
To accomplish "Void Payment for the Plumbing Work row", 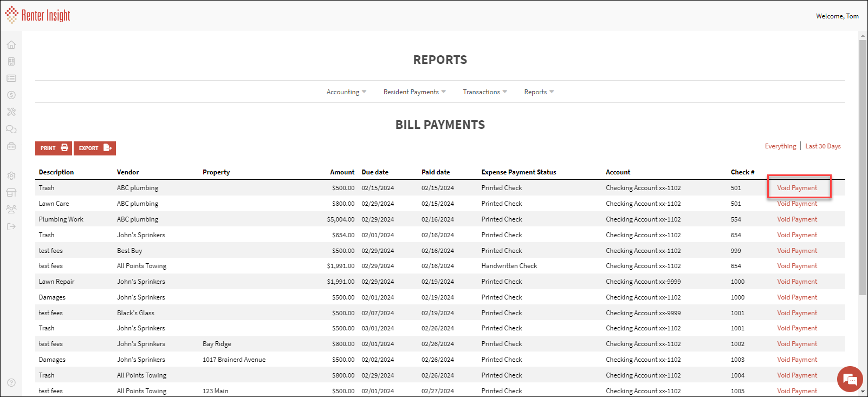I will pyautogui.click(x=797, y=219).
